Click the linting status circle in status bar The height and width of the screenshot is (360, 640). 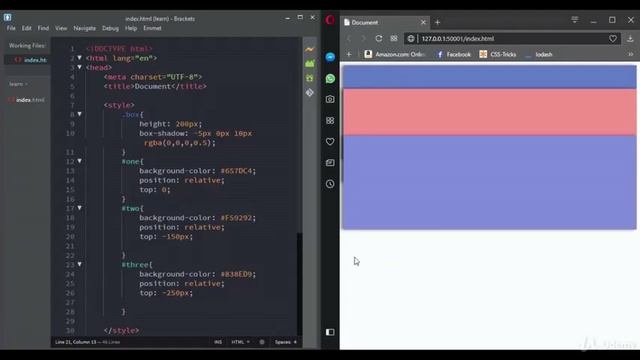[x=262, y=342]
